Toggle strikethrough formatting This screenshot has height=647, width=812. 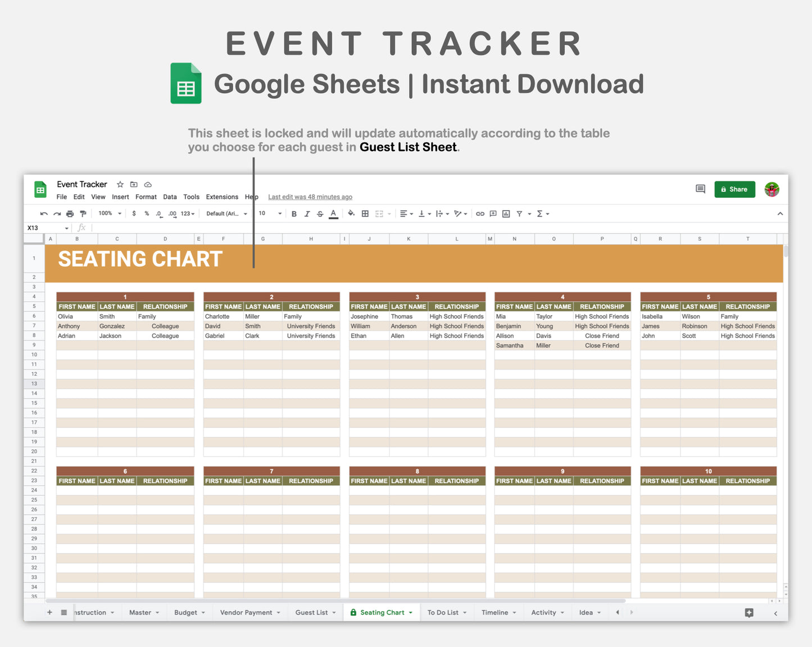click(319, 213)
